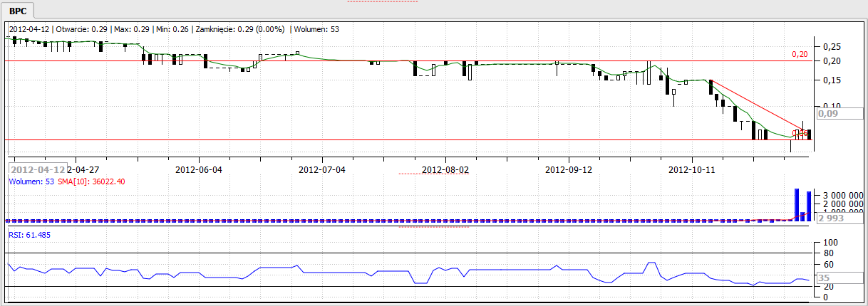Screen dimensions: 868x306
Task: Select the red 0,20 resistance level label
Action: pos(800,54)
